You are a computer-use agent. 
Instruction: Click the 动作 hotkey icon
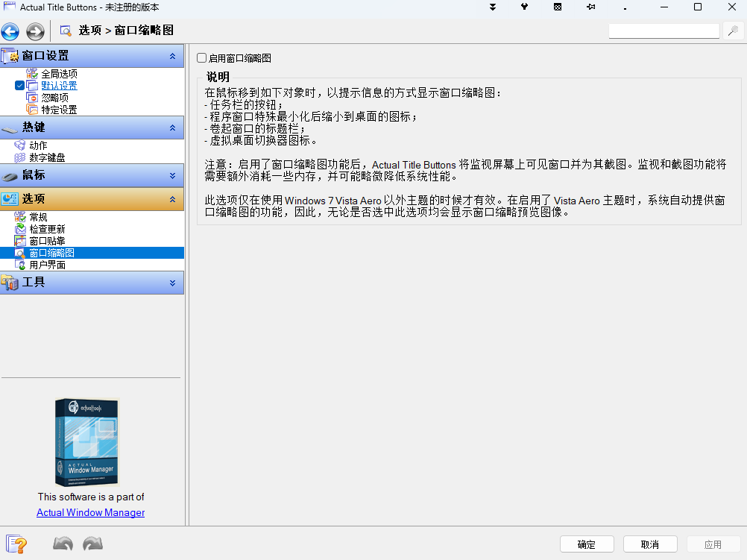[20, 145]
